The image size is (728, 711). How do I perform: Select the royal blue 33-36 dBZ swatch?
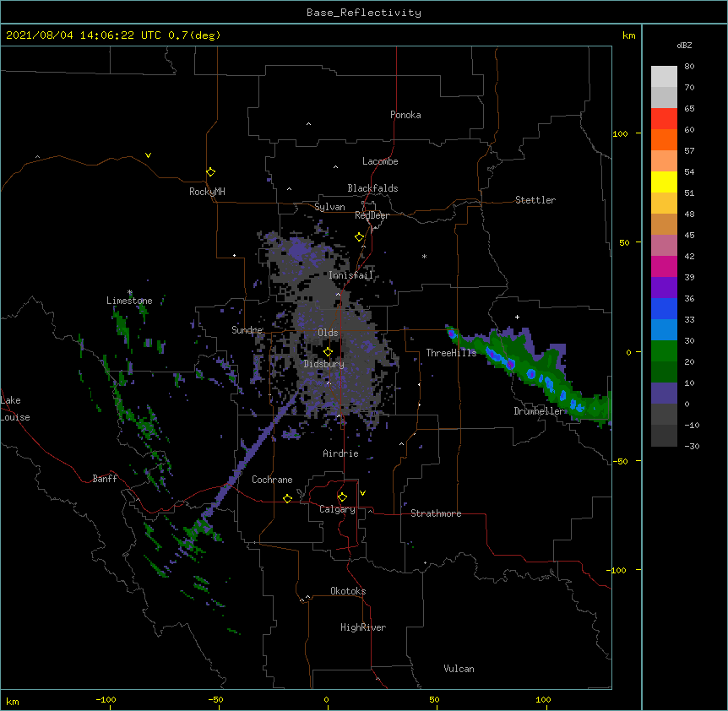664,308
